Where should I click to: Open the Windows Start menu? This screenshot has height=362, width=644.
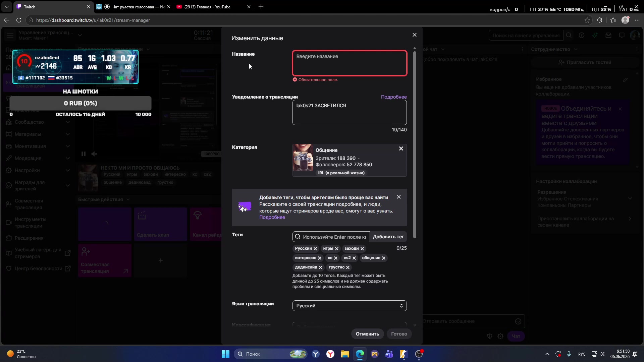click(x=225, y=354)
